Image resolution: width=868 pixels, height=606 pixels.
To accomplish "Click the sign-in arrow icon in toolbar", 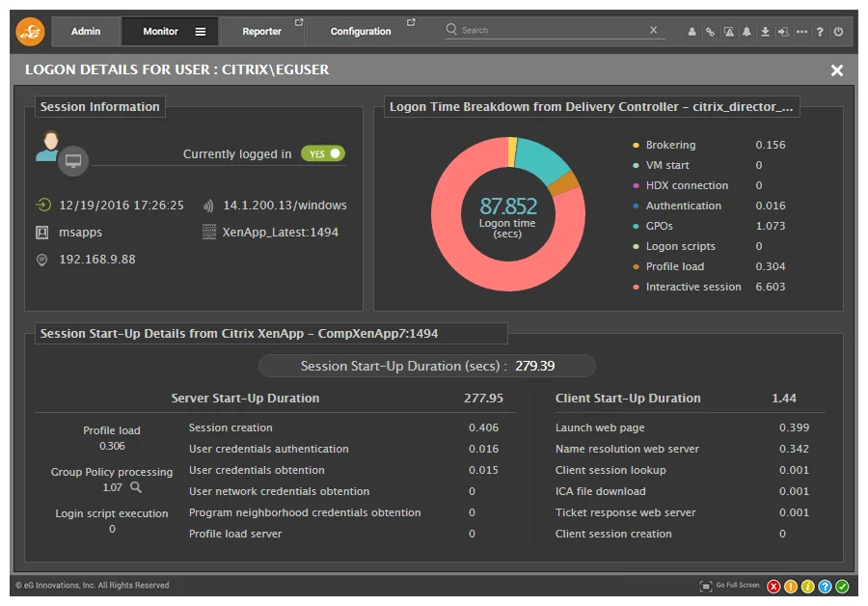I will click(x=783, y=32).
